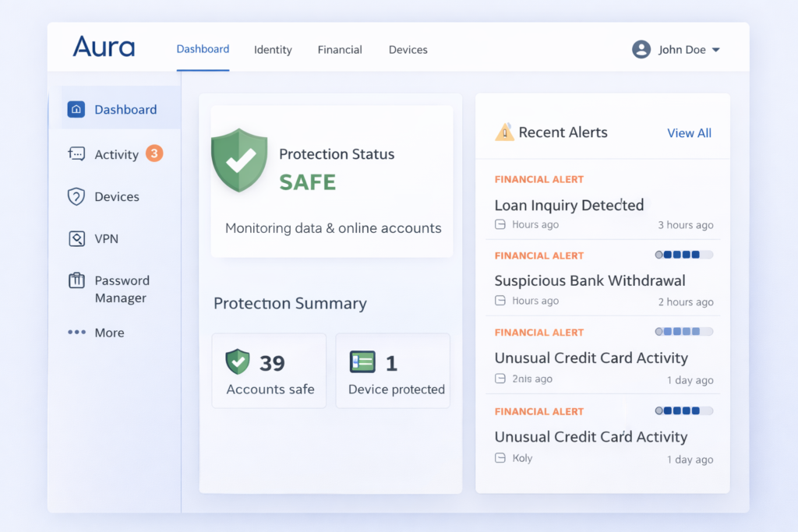
Task: Click the green Protection Status shield
Action: click(239, 161)
